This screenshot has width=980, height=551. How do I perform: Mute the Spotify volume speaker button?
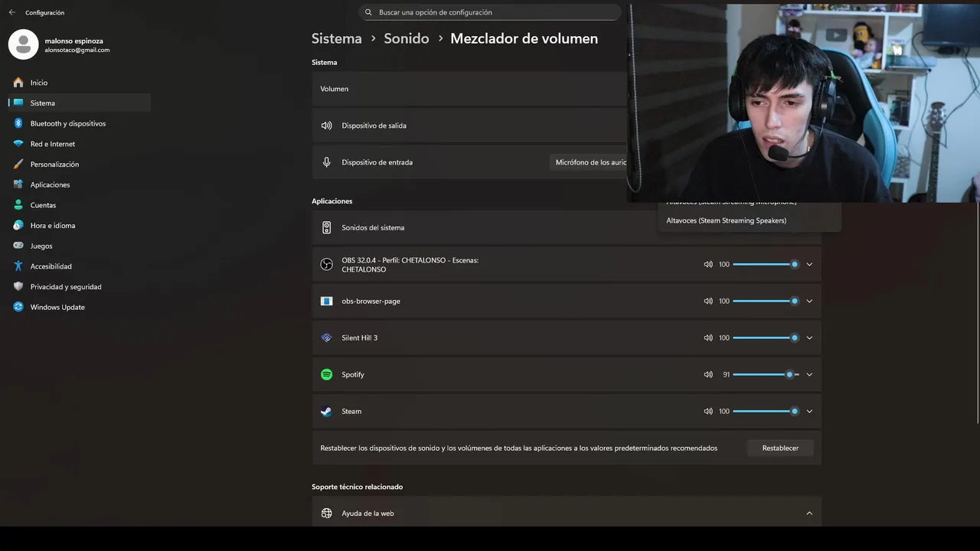tap(708, 374)
